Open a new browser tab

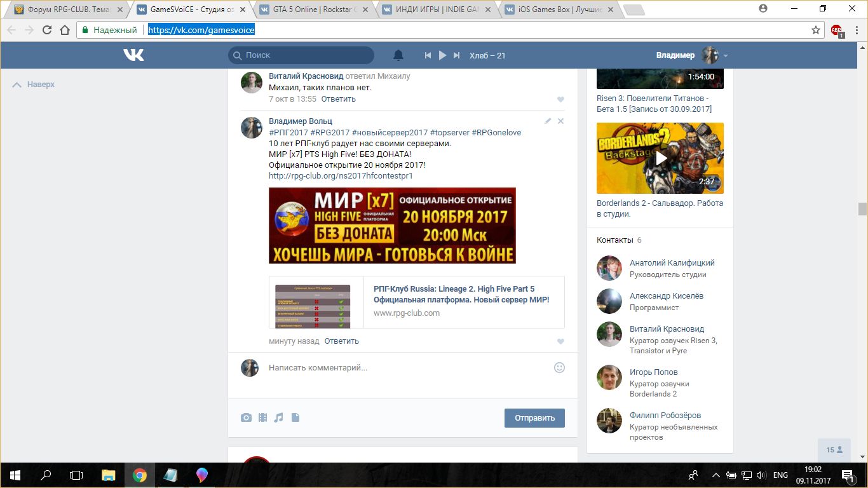[x=634, y=10]
